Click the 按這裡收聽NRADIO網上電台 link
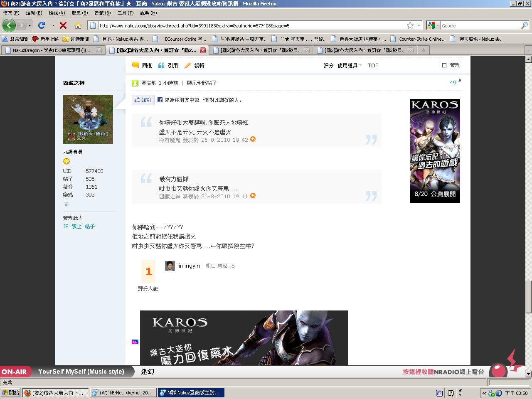The height and width of the screenshot is (399, 532). pyautogui.click(x=443, y=372)
